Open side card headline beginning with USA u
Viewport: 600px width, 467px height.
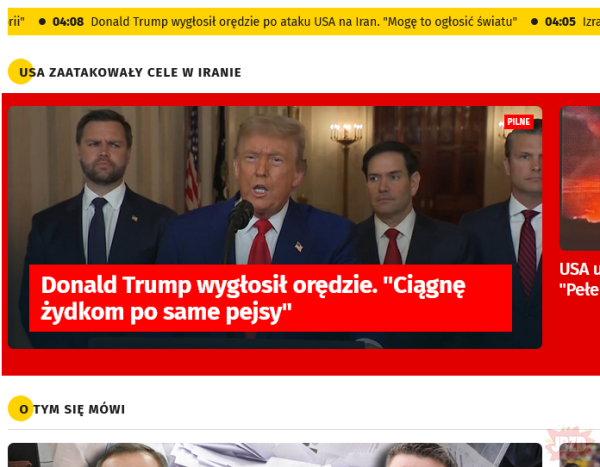click(579, 279)
